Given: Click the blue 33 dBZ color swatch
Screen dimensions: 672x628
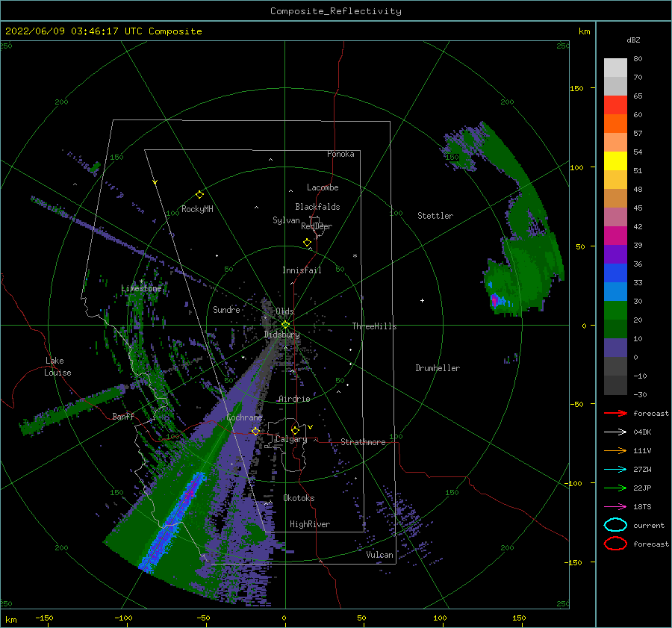Looking at the screenshot, I should click(x=615, y=273).
